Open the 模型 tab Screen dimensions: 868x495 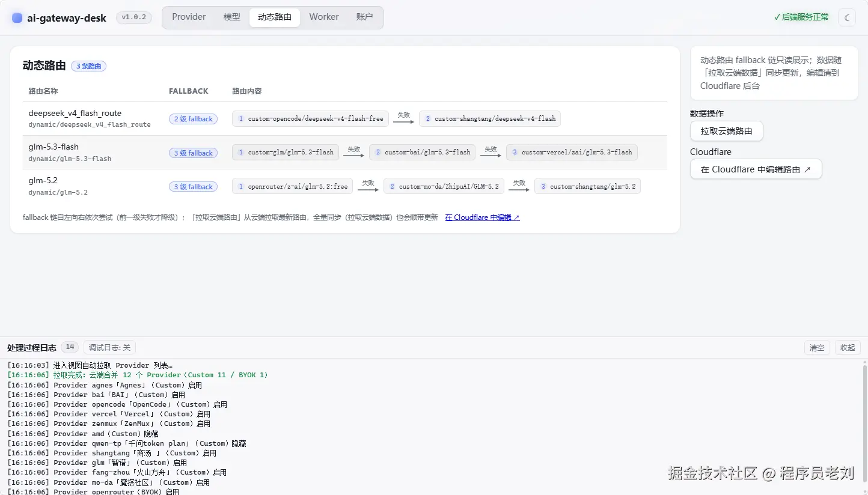coord(232,17)
